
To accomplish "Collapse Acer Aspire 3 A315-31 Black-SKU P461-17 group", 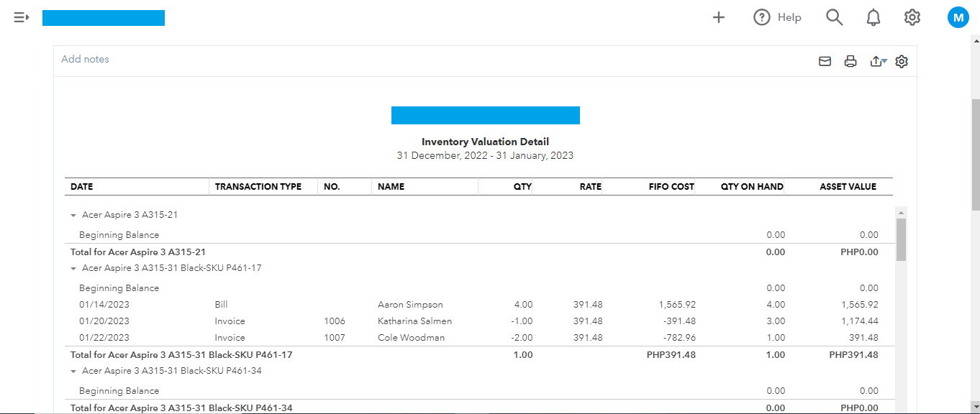I will [73, 268].
